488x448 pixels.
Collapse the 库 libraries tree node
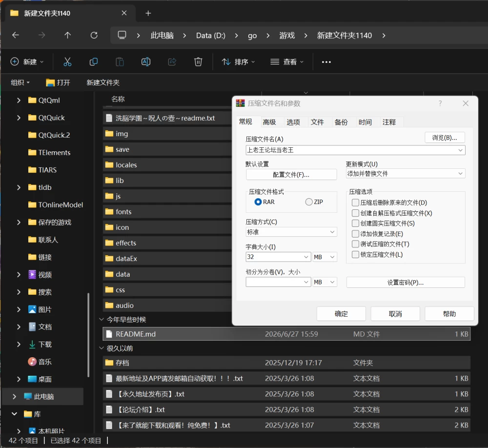(x=14, y=414)
